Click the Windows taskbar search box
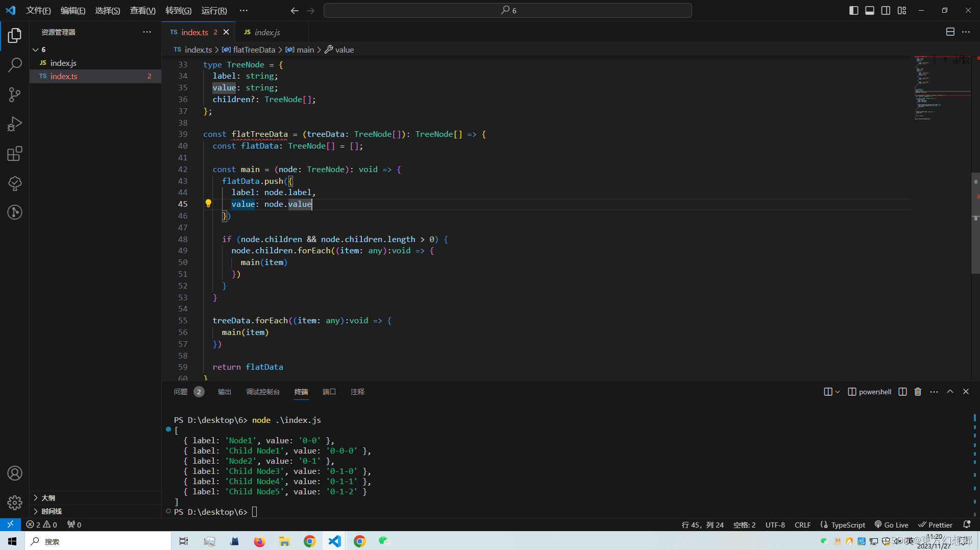Image resolution: width=980 pixels, height=550 pixels. tap(98, 541)
